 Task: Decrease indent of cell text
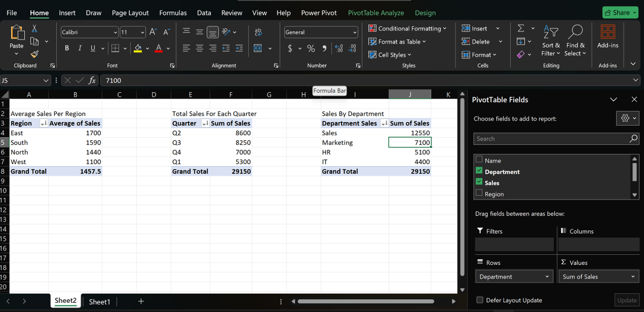tap(226, 48)
